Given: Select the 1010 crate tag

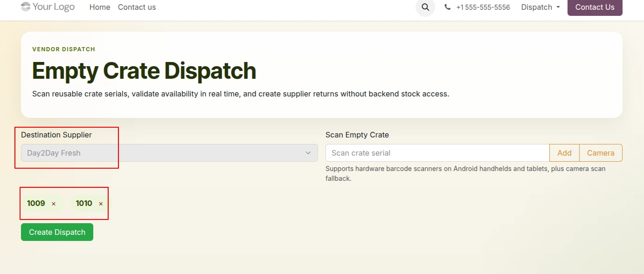Looking at the screenshot, I should 84,203.
